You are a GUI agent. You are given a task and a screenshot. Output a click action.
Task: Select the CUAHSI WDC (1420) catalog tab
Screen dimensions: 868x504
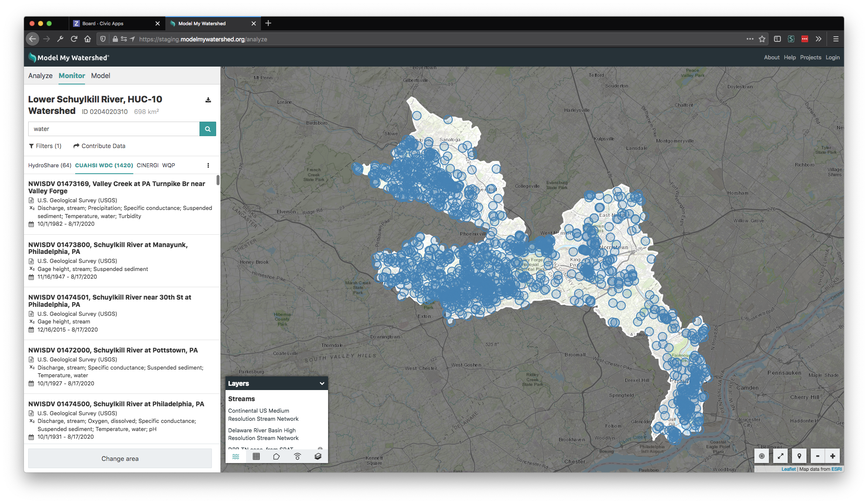pos(104,166)
